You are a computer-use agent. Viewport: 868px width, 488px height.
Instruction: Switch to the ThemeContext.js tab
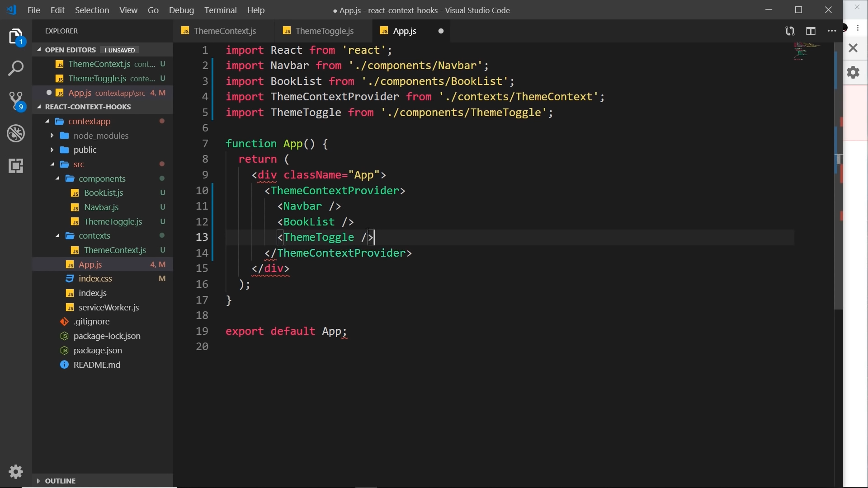click(225, 31)
